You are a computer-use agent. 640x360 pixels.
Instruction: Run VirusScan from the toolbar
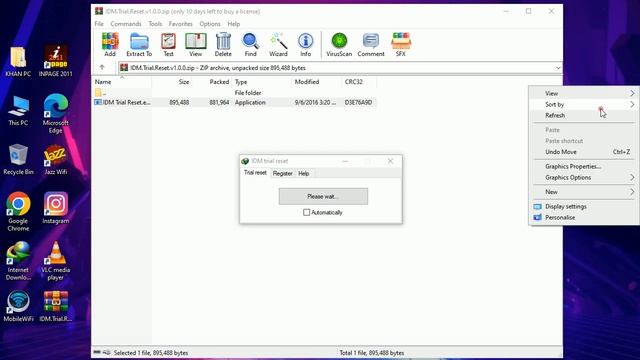point(339,44)
